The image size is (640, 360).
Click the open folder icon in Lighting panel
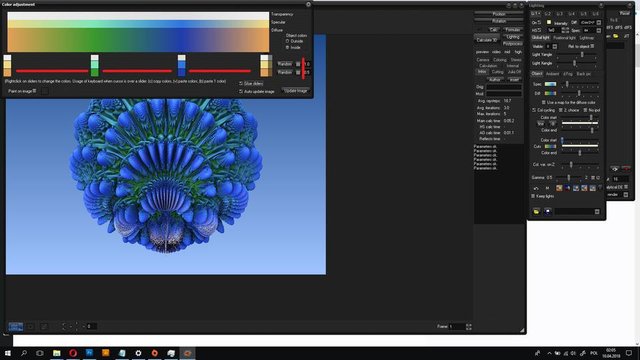click(x=536, y=211)
